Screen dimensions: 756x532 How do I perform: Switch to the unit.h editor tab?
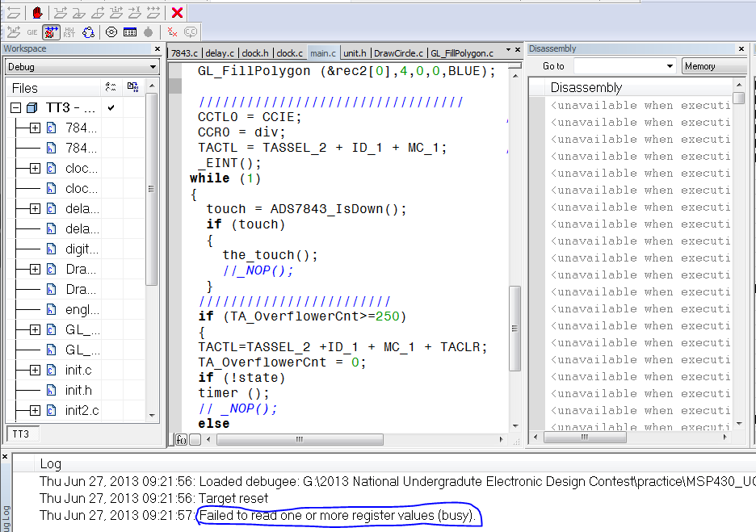pos(355,53)
